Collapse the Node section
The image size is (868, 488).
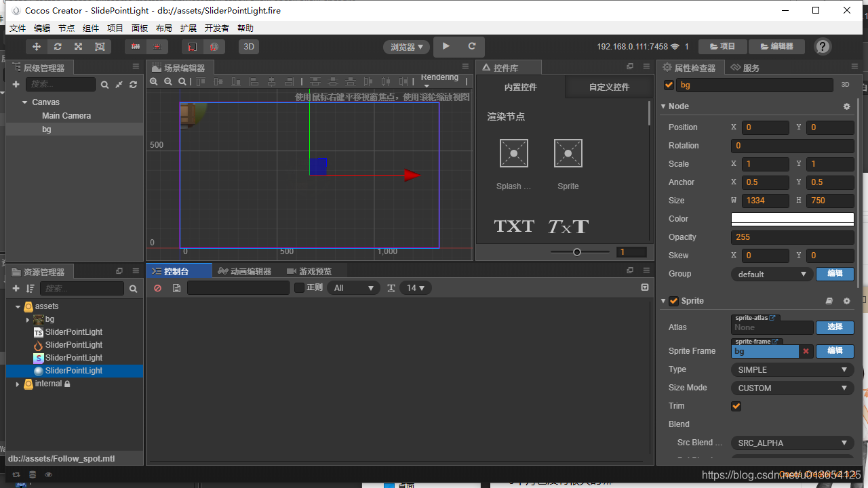pyautogui.click(x=664, y=106)
